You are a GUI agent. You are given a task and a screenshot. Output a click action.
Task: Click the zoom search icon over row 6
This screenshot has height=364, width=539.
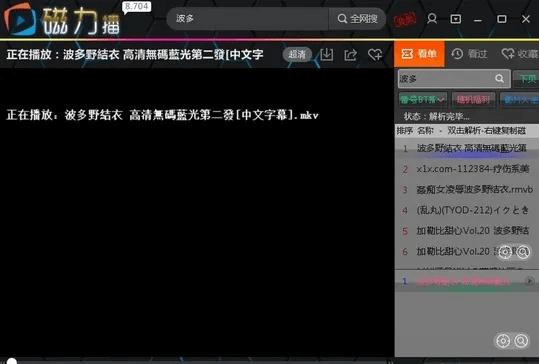coord(523,252)
